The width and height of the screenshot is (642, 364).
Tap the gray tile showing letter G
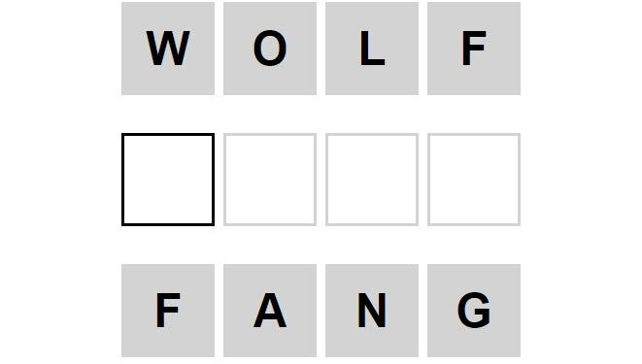tap(474, 311)
